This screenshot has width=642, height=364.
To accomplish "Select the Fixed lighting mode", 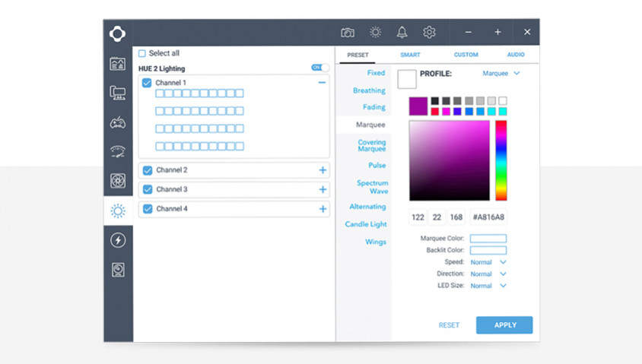I will pos(376,73).
